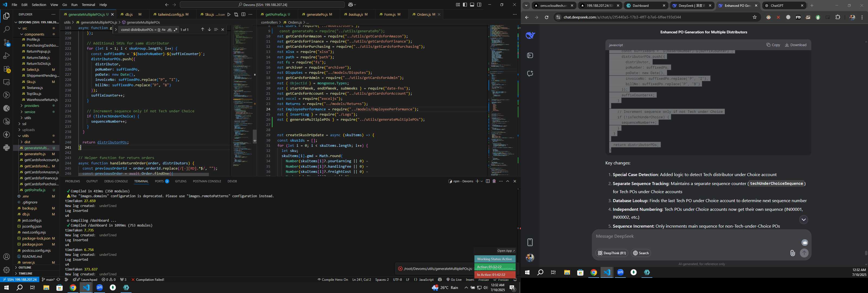868x293 pixels.
Task: Toggle Match Case in find widget
Action: (x=164, y=30)
